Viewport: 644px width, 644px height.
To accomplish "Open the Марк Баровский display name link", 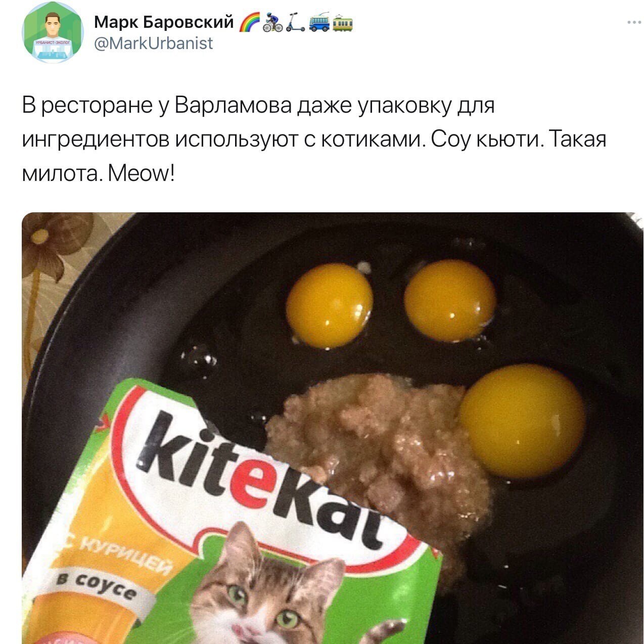I will [164, 22].
